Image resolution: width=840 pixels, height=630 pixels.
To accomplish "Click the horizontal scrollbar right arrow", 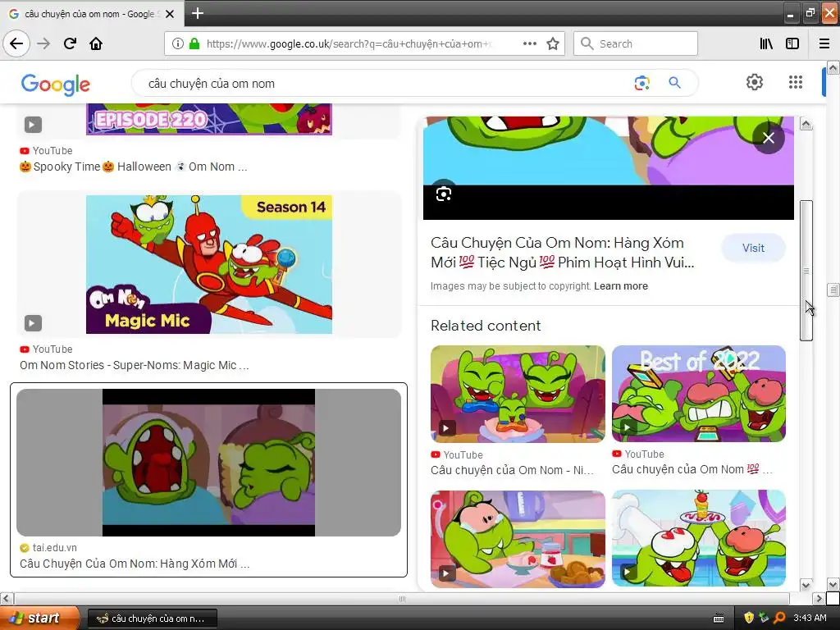I will pos(819,598).
